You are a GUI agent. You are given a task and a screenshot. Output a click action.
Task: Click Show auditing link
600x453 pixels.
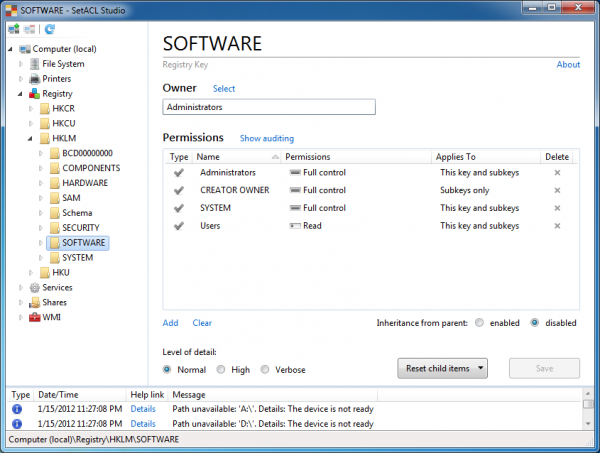click(267, 139)
